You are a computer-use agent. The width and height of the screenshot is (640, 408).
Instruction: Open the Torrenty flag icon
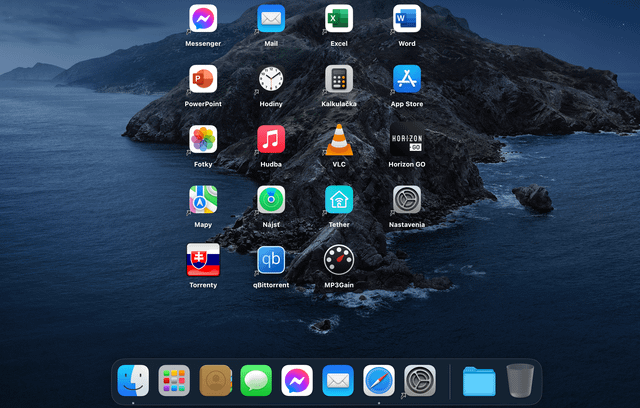pyautogui.click(x=203, y=260)
